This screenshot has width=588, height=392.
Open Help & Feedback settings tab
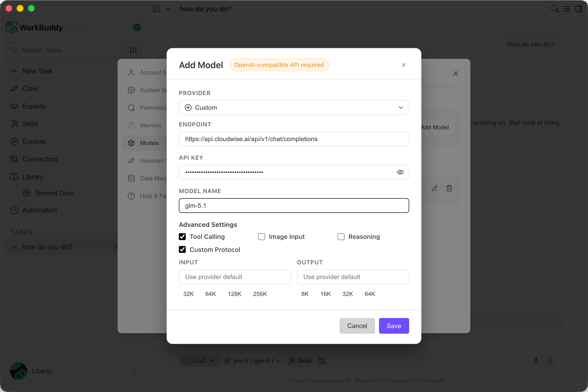pos(145,196)
